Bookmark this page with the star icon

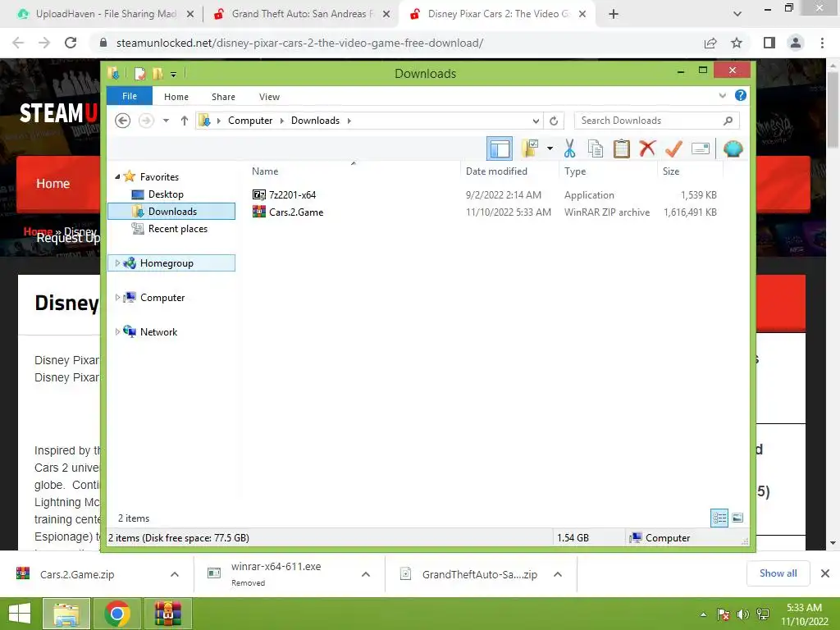click(737, 43)
